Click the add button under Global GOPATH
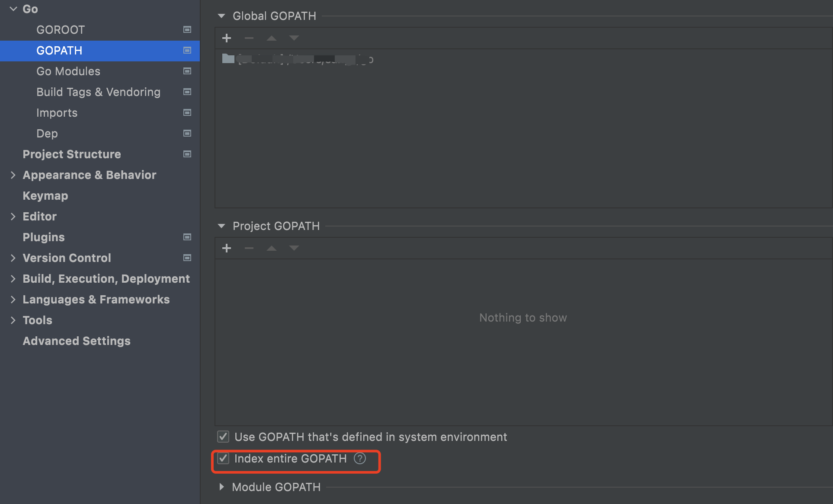 coord(227,38)
